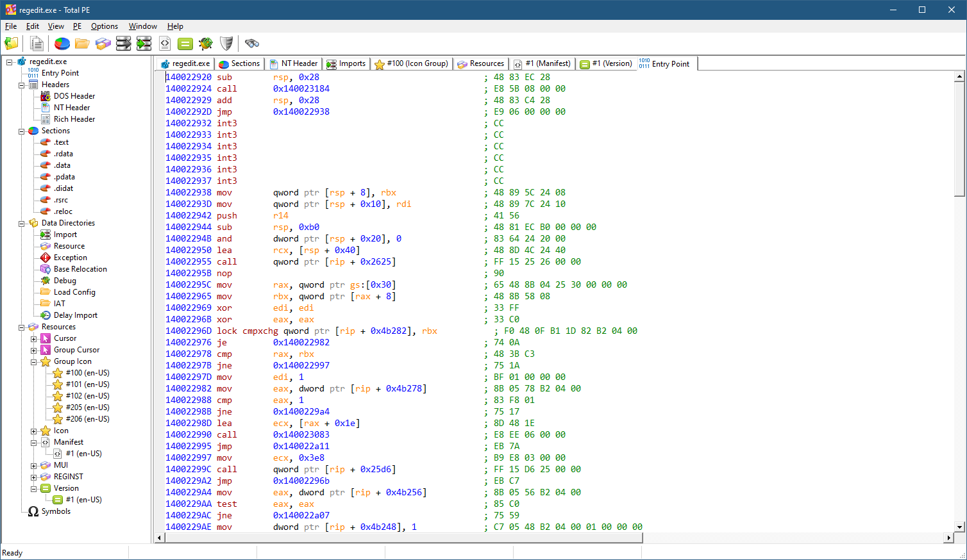This screenshot has width=967, height=560.
Task: Click the green equals version toolbar icon
Action: [185, 44]
